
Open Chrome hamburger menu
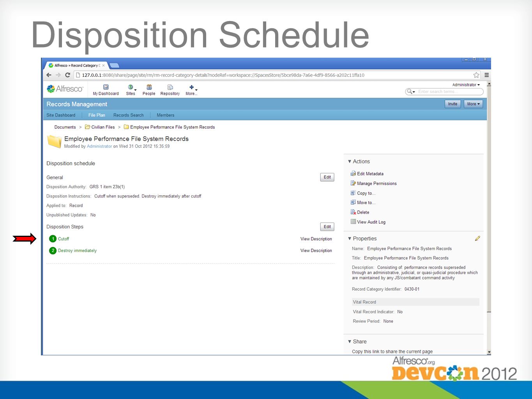pos(486,75)
